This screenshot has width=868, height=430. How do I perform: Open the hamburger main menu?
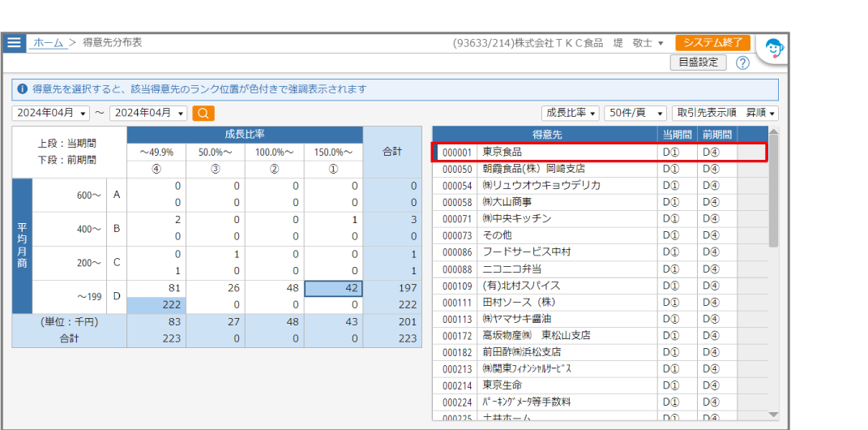tap(14, 43)
